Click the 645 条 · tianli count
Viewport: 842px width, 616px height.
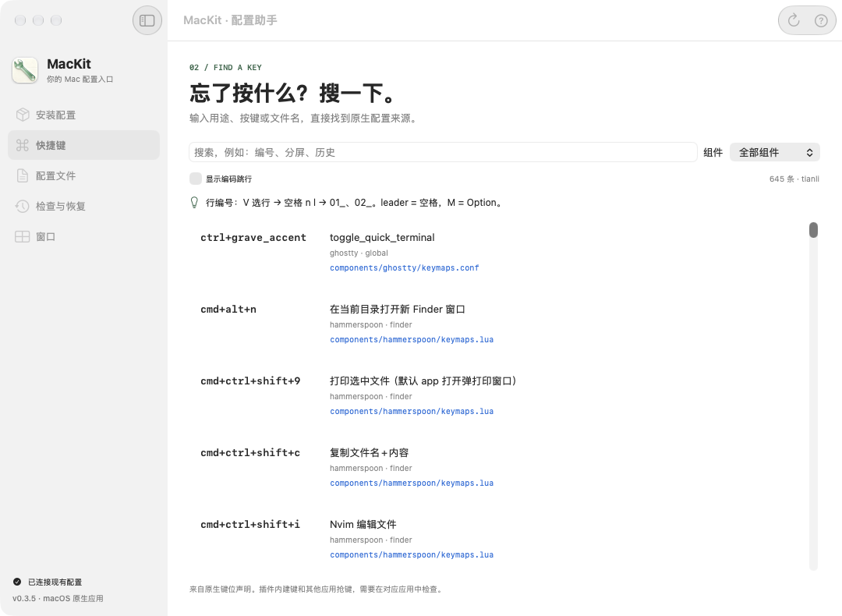[794, 179]
